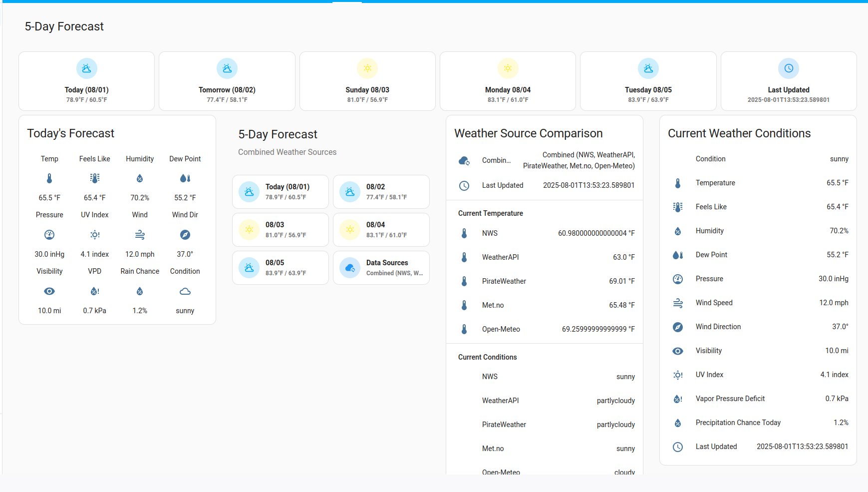This screenshot has width=868, height=492.
Task: Click the Humidity droplet icon in Today's Forecast
Action: coord(140,178)
